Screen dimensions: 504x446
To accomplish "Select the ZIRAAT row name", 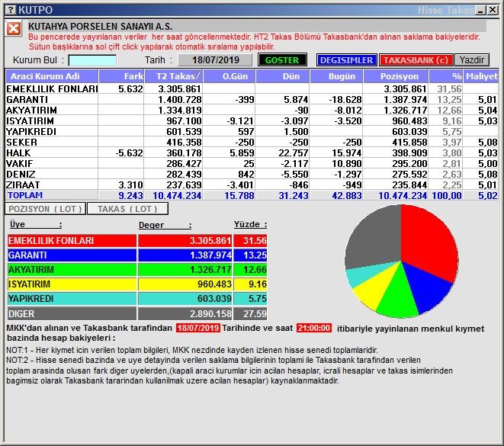I will coord(23,184).
